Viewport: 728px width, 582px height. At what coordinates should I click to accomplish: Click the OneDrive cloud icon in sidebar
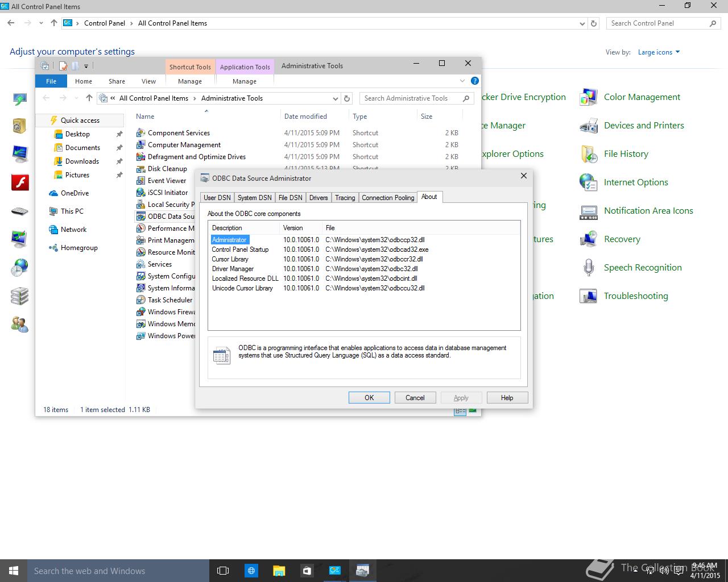click(x=53, y=193)
